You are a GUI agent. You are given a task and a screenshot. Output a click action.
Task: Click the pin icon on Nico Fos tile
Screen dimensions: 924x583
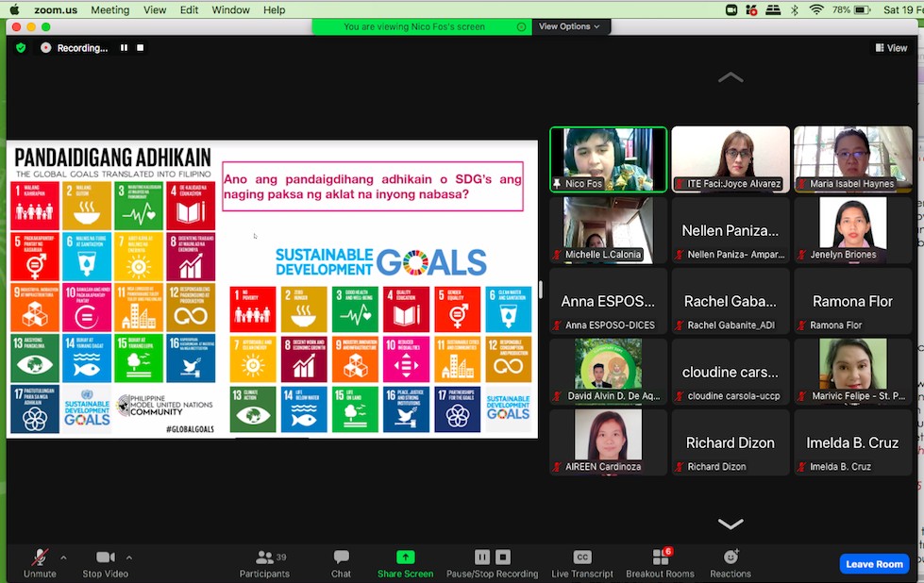tap(557, 184)
